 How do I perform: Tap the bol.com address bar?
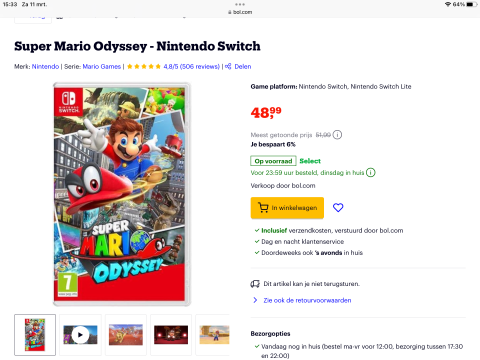(240, 12)
